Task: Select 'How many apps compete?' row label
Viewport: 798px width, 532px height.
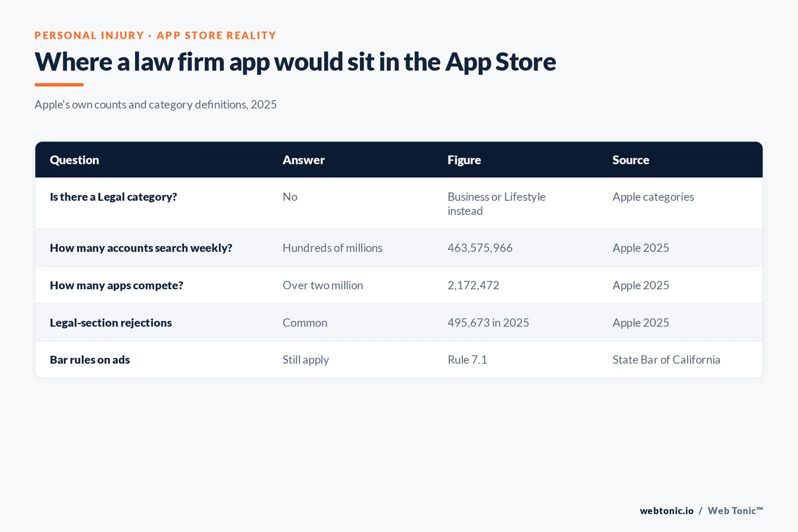Action: click(x=116, y=285)
